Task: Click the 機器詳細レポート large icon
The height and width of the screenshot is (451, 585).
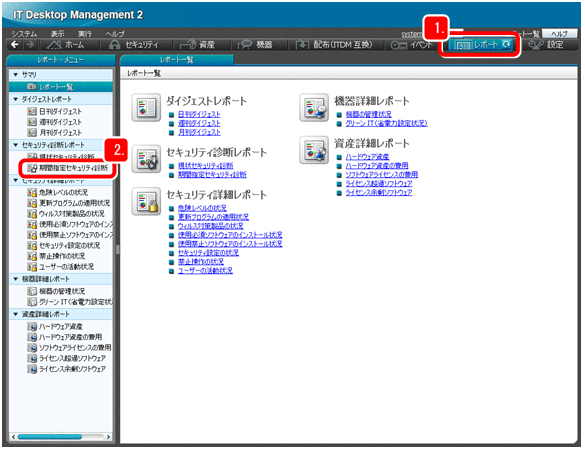Action: coord(314,107)
